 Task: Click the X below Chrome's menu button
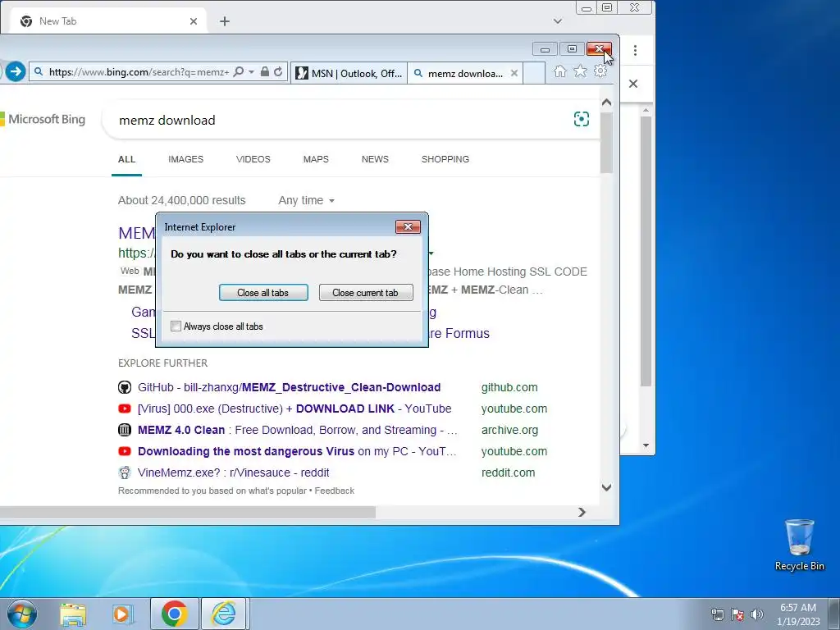tap(633, 84)
